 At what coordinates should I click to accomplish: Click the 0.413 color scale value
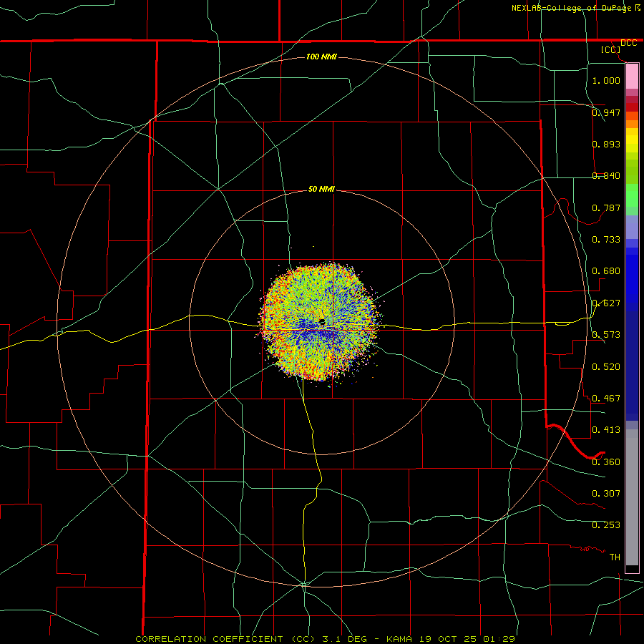click(x=606, y=430)
